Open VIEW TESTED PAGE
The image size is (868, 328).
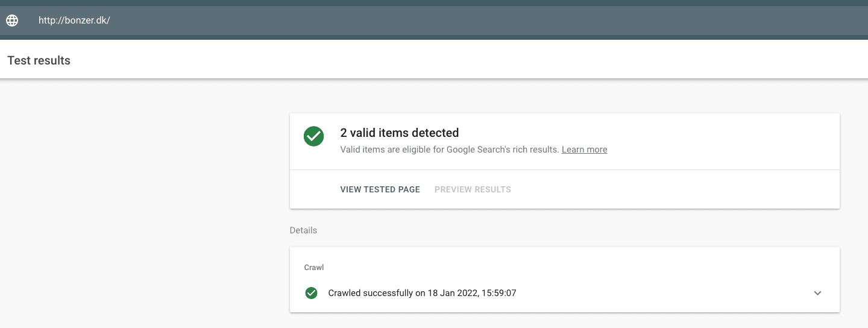[380, 189]
